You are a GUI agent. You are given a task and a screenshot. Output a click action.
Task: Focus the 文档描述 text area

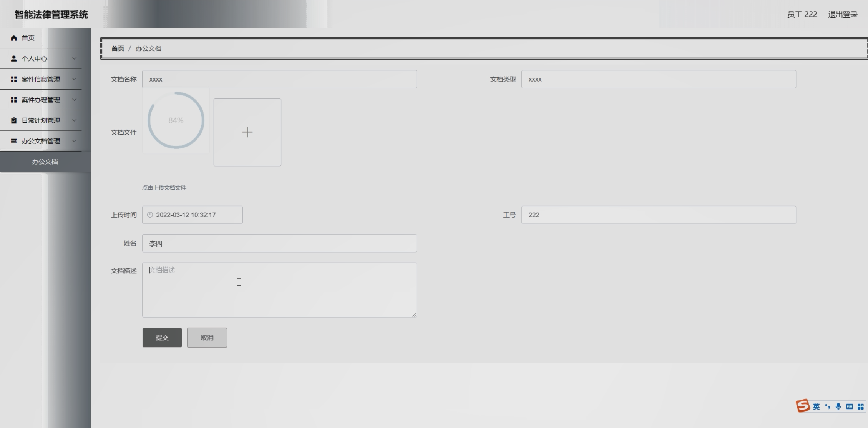coord(279,290)
